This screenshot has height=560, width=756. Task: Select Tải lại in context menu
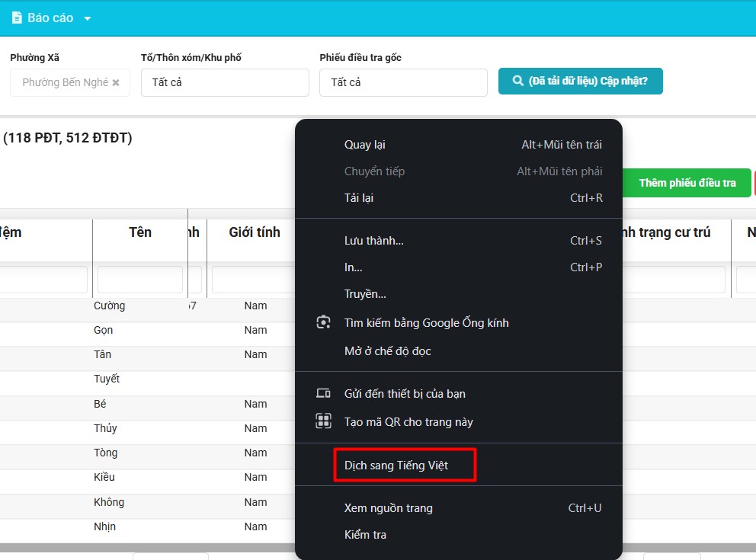coord(359,198)
